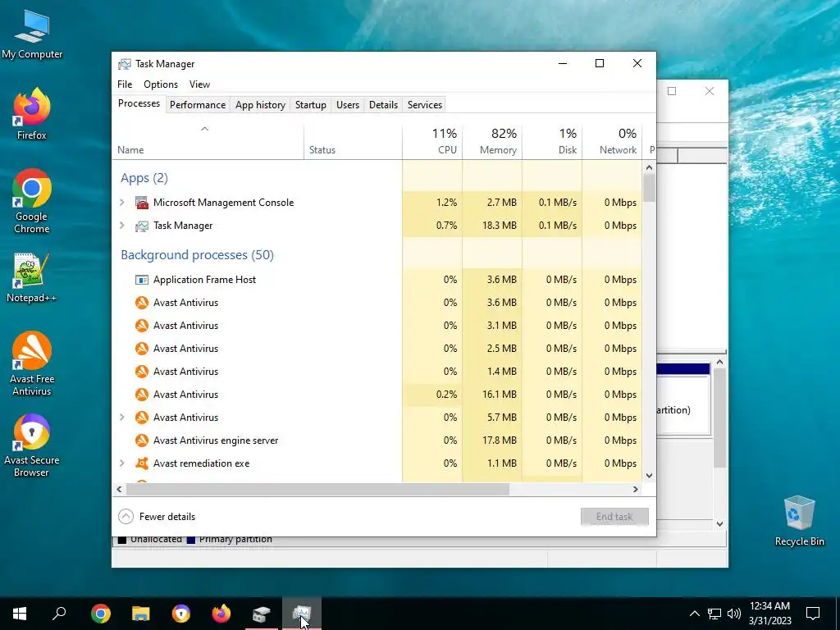Screen dimensions: 840x630
Task: Open Google Chrome desktop shortcut
Action: click(x=32, y=201)
